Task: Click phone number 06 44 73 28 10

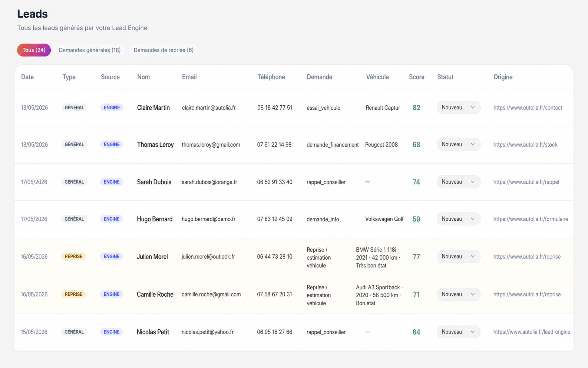Action: (274, 256)
